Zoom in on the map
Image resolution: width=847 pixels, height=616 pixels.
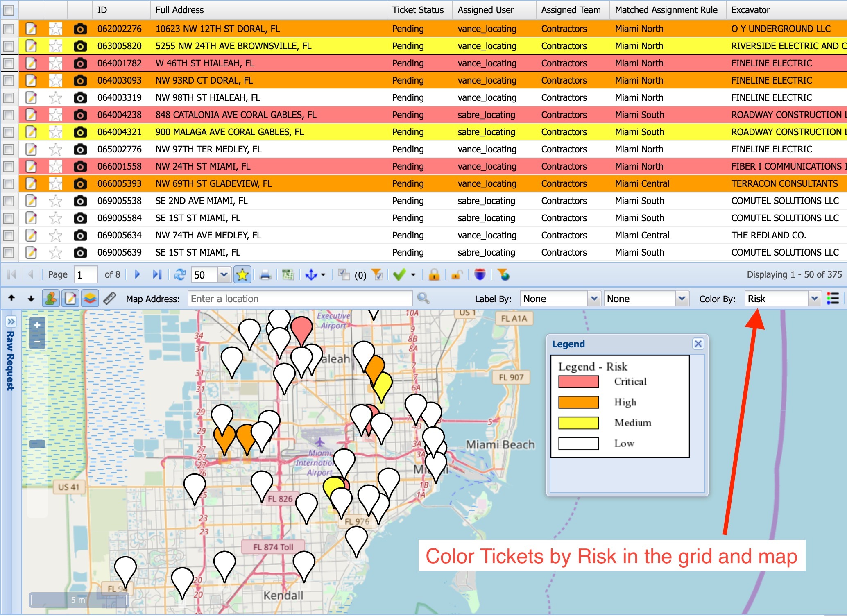point(37,326)
